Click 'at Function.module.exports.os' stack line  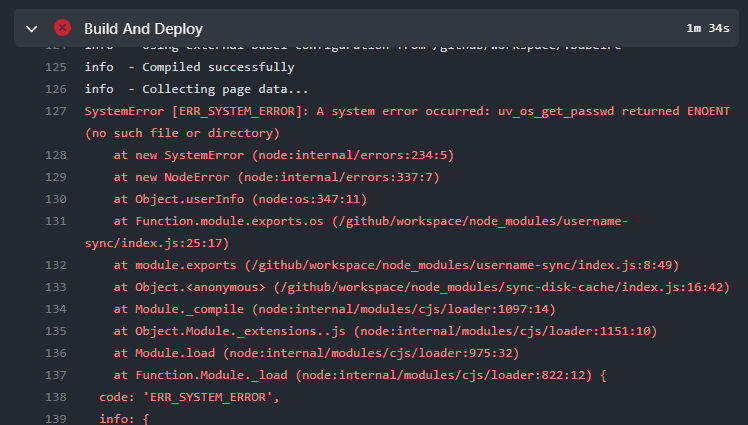tap(371, 221)
